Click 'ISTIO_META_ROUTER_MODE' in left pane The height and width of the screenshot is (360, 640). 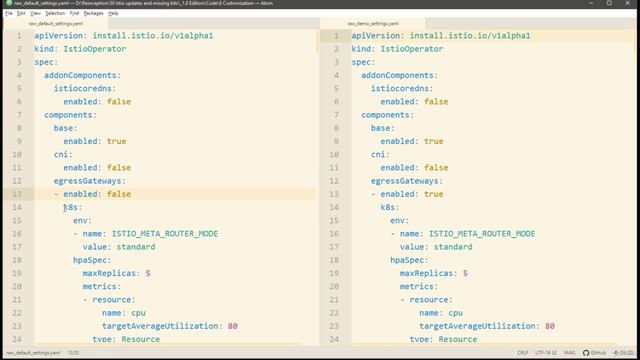pos(165,233)
